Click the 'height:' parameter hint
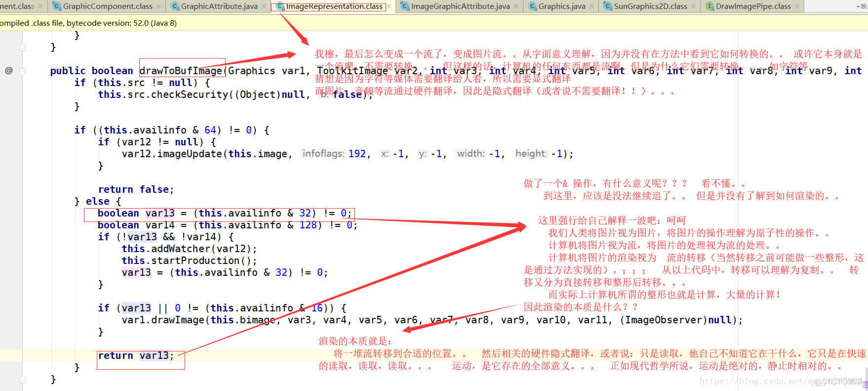868x391 pixels. tap(531, 154)
